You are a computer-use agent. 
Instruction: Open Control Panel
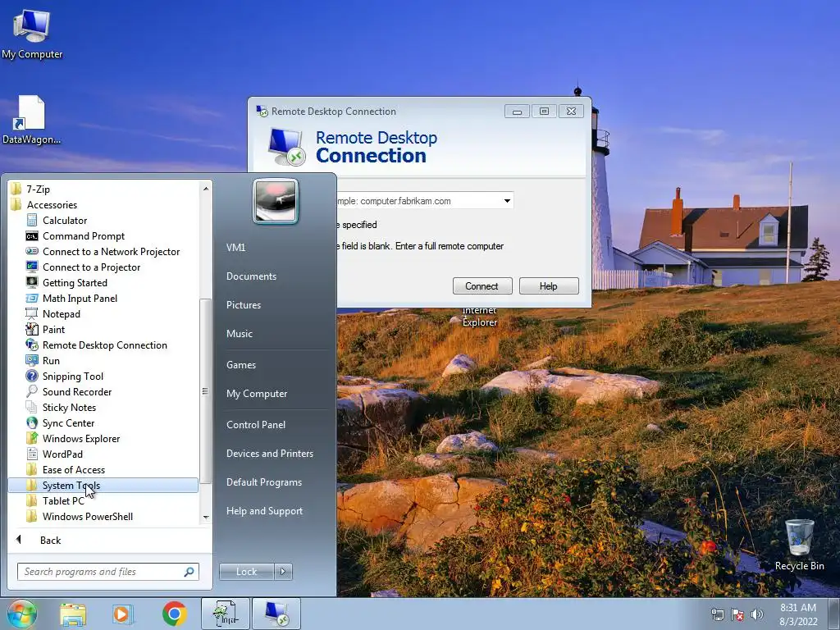pyautogui.click(x=256, y=424)
